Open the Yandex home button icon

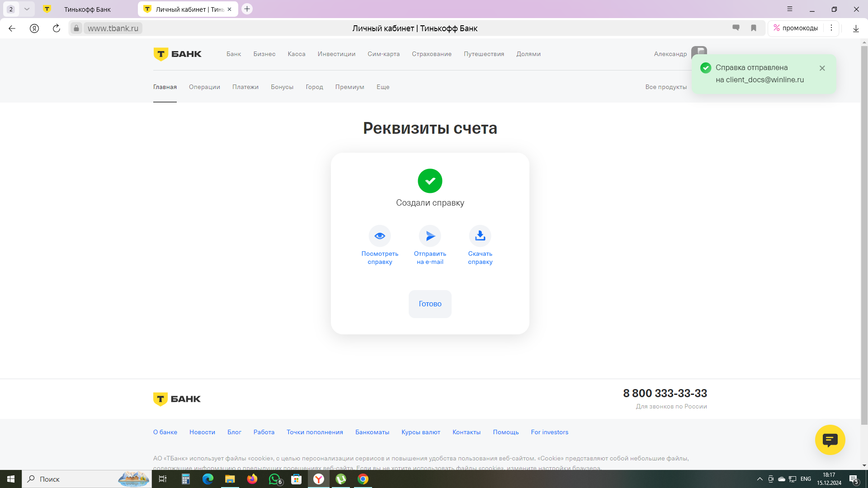coord(34,28)
